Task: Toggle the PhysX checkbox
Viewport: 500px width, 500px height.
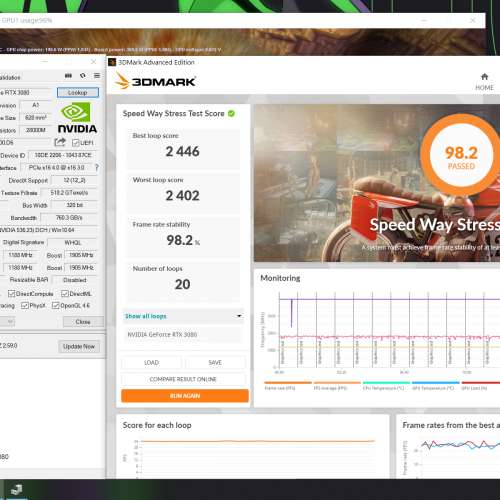Action: 24,305
